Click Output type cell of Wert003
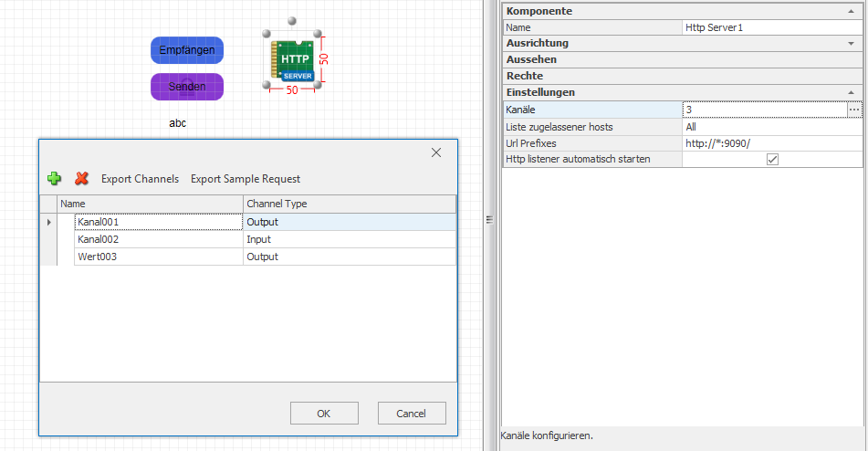 (x=350, y=257)
